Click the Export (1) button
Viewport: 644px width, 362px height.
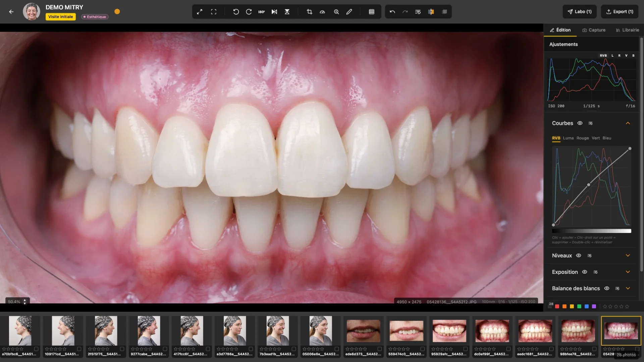(x=620, y=12)
